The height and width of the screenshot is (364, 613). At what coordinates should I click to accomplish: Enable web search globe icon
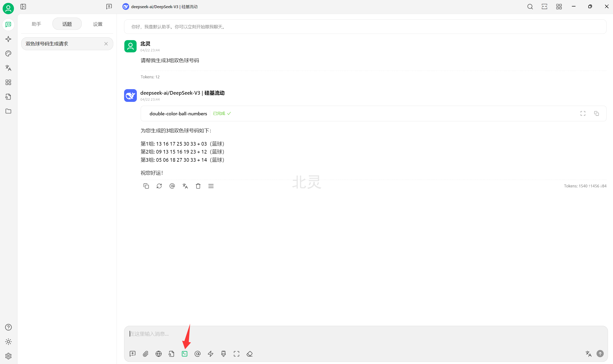coord(158,354)
